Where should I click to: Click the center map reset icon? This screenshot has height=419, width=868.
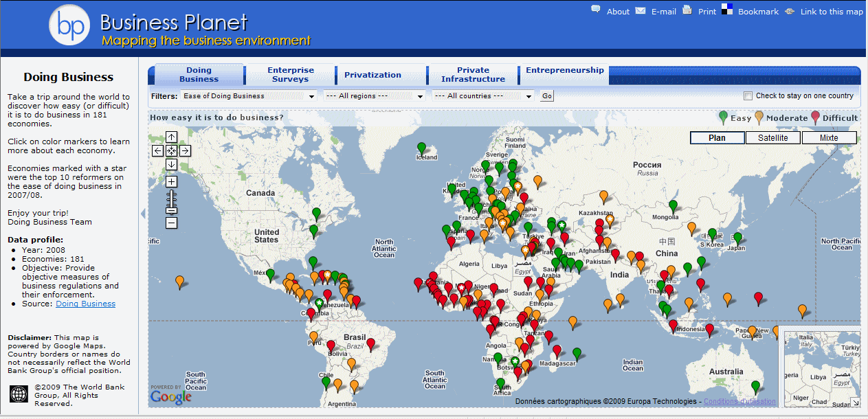tap(172, 150)
